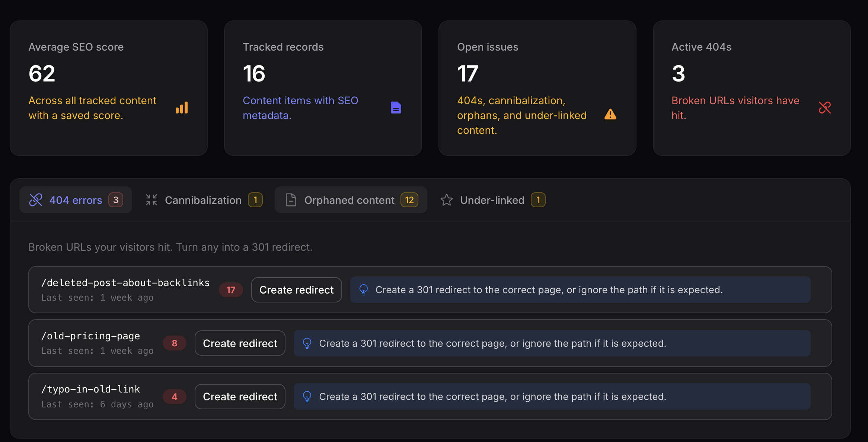Click lightbulb icon in /deleted-post-about-backlinks hint
This screenshot has height=442, width=868.
[x=364, y=290]
